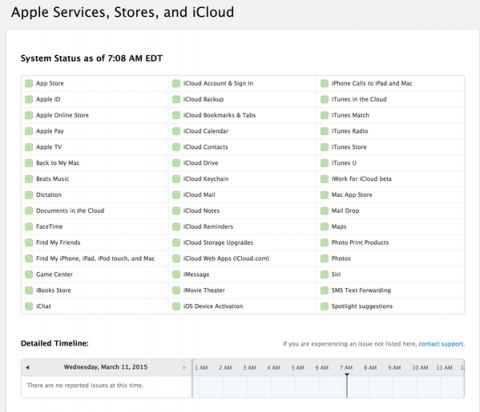This screenshot has height=412, width=480.
Task: Click the iCloud Calendar status icon
Action: tap(176, 131)
